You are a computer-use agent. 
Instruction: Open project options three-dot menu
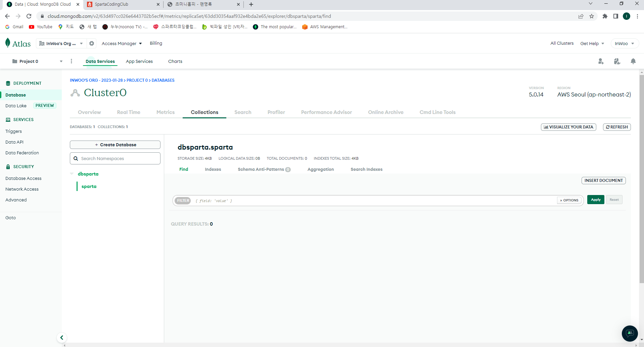[x=71, y=61]
